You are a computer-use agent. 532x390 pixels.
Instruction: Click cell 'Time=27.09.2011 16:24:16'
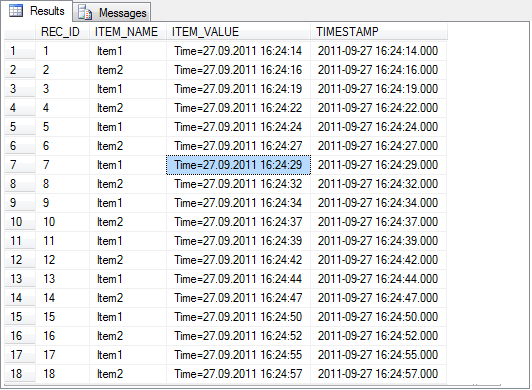click(239, 70)
